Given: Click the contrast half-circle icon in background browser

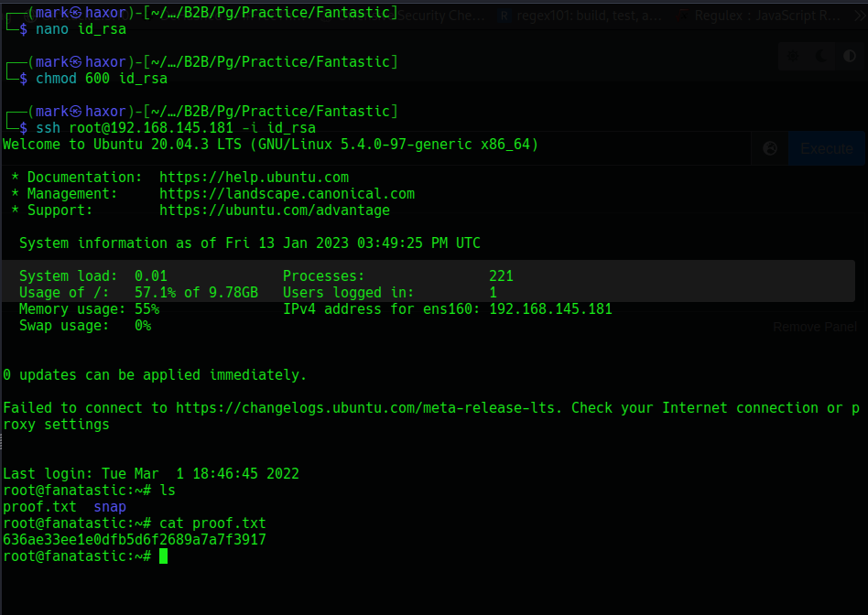Looking at the screenshot, I should coord(849,56).
